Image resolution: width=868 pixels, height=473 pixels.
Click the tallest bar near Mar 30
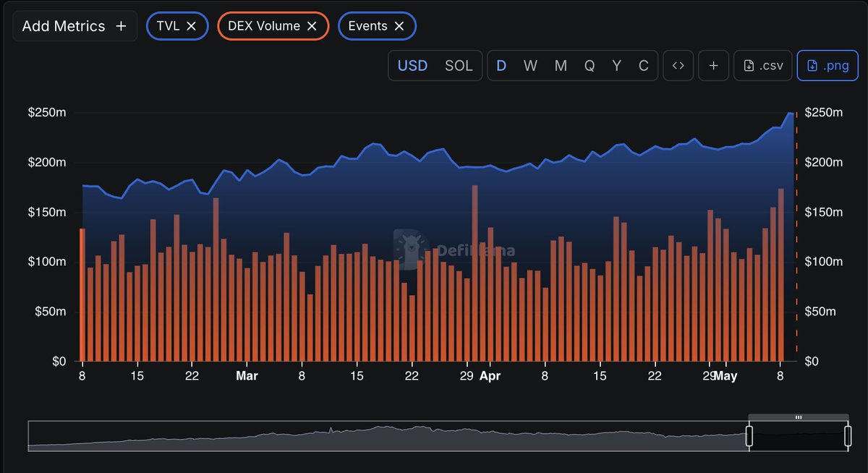[x=475, y=273]
